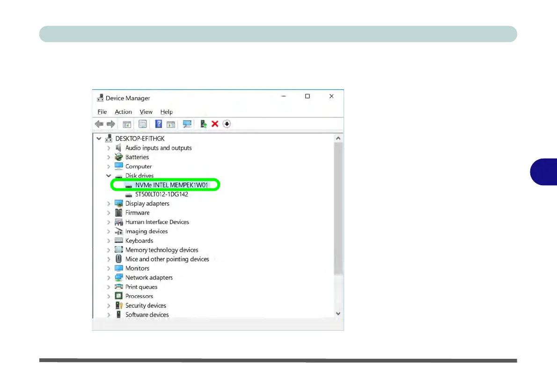
Task: Click the Back arrow in the toolbar
Action: coord(99,124)
